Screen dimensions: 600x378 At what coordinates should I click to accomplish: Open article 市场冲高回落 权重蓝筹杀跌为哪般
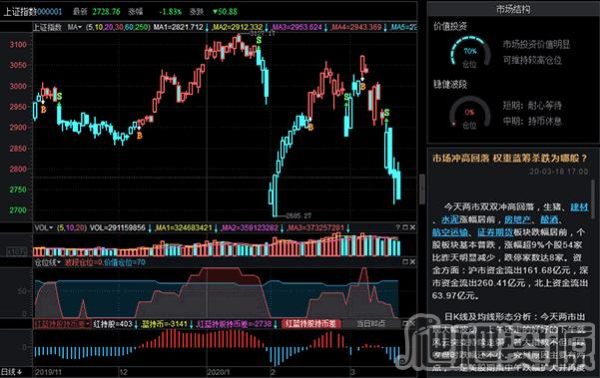pos(509,158)
